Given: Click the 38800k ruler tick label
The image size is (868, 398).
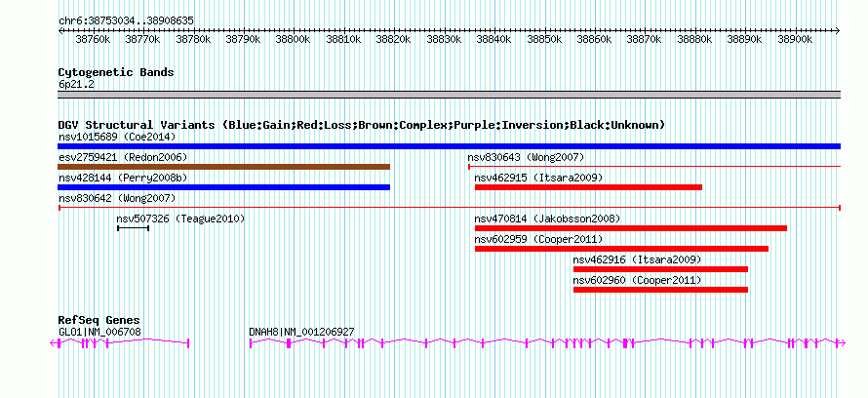Looking at the screenshot, I should (x=294, y=40).
